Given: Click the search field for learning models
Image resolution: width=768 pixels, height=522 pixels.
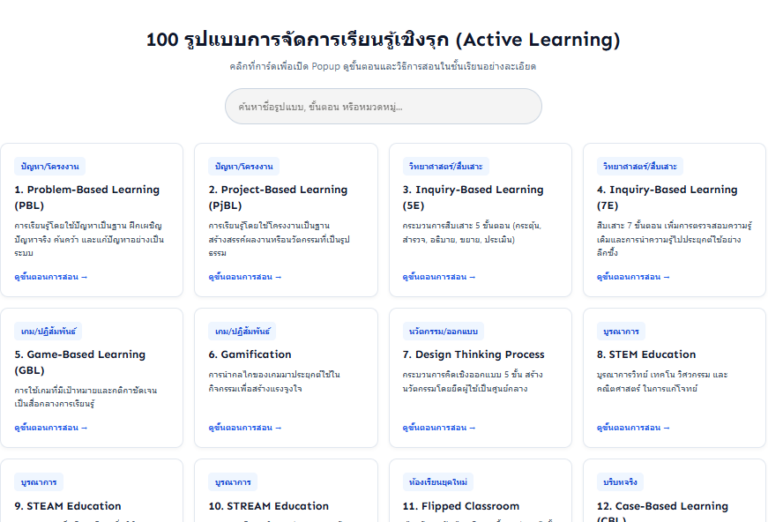Looking at the screenshot, I should pos(383,106).
